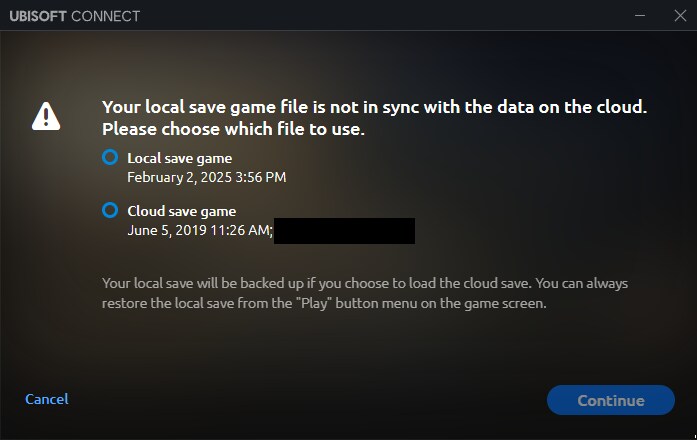
Task: Click empty title bar area
Action: 382,16
